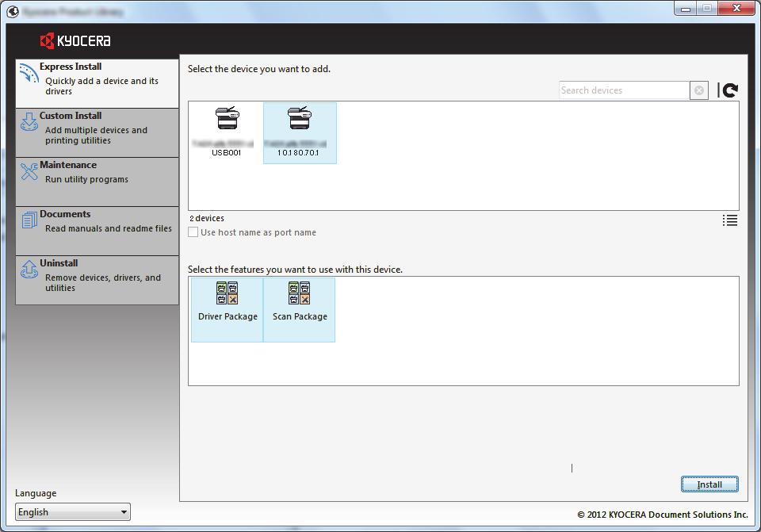Clear the device search box

699,90
